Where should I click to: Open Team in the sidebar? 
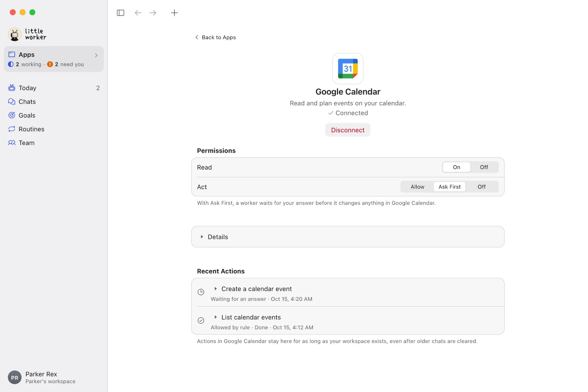point(54,143)
